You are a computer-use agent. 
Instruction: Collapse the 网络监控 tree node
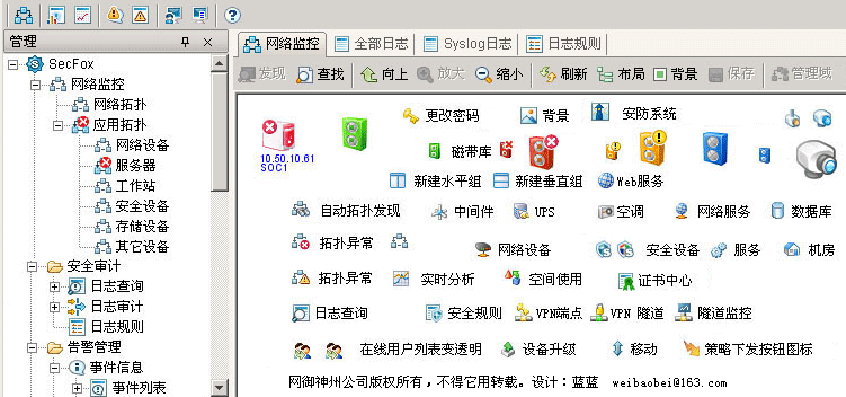click(35, 85)
